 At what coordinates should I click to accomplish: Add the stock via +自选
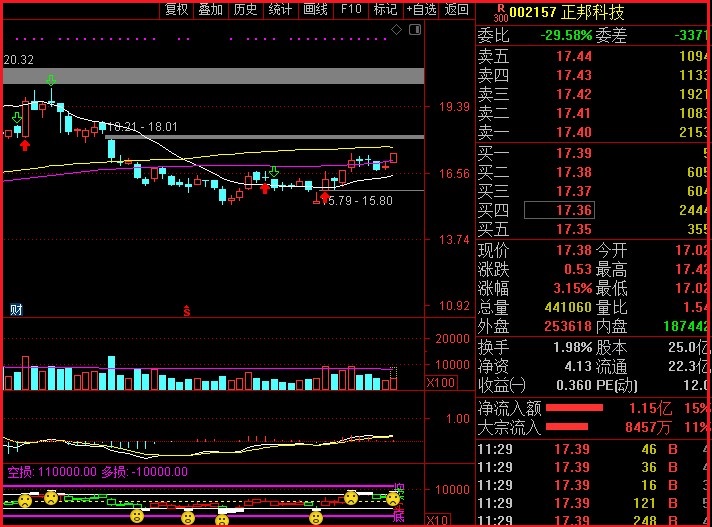(x=422, y=10)
